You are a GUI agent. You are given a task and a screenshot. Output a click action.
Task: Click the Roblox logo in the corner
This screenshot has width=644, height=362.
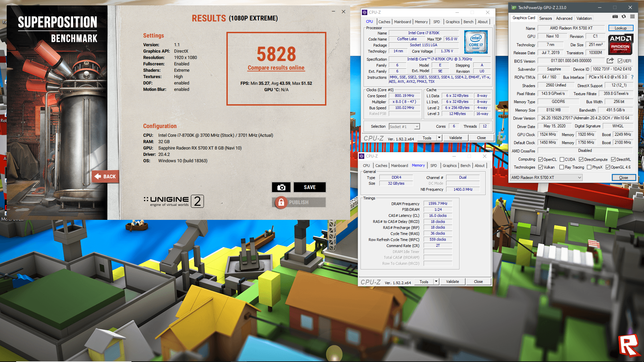tap(629, 345)
